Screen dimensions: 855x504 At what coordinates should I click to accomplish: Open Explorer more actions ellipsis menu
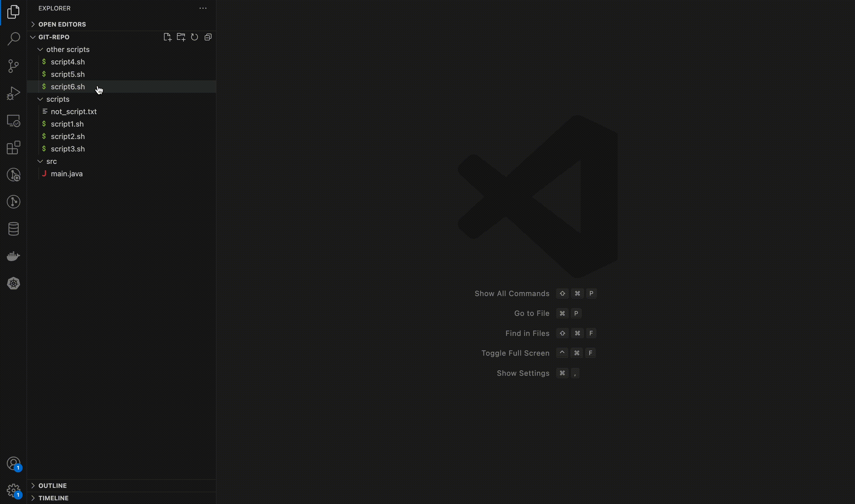point(203,8)
